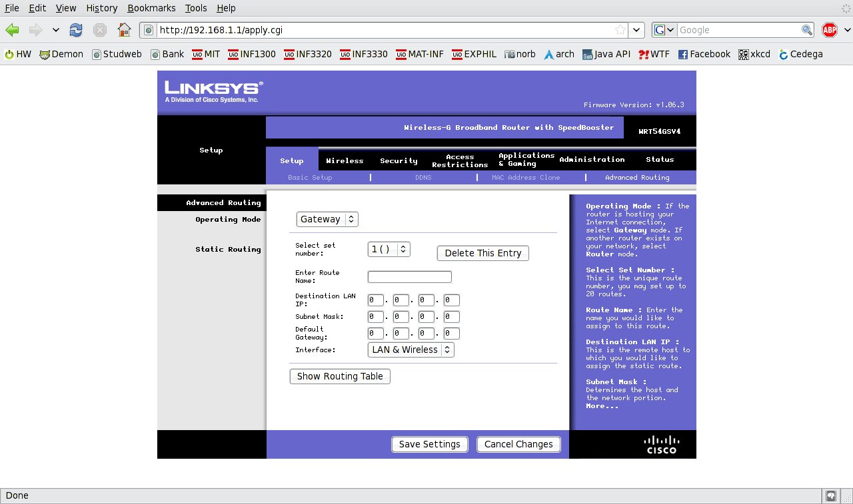This screenshot has width=853, height=504.
Task: Open the INF1300 bookmark
Action: (x=251, y=54)
